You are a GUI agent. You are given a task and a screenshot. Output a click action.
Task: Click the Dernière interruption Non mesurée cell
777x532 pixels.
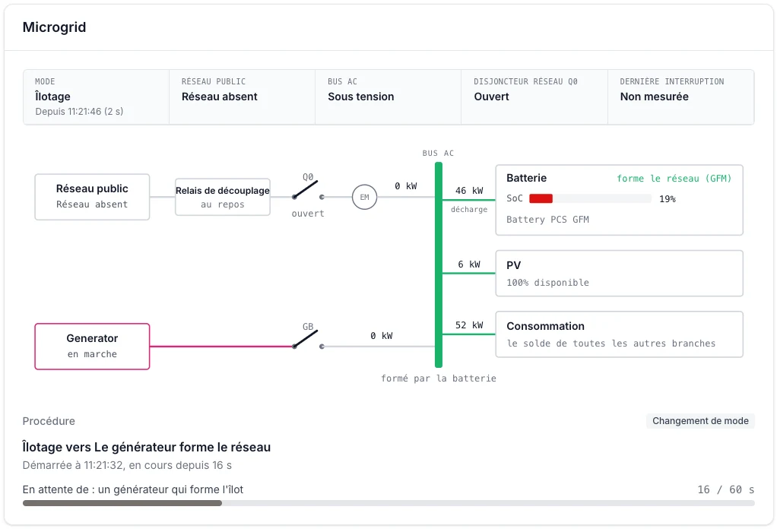pos(681,97)
